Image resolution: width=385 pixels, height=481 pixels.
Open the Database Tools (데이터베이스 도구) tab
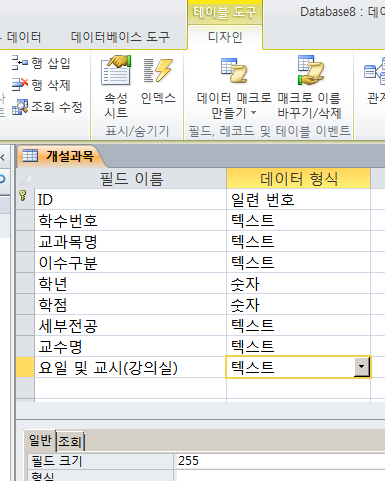pyautogui.click(x=120, y=37)
